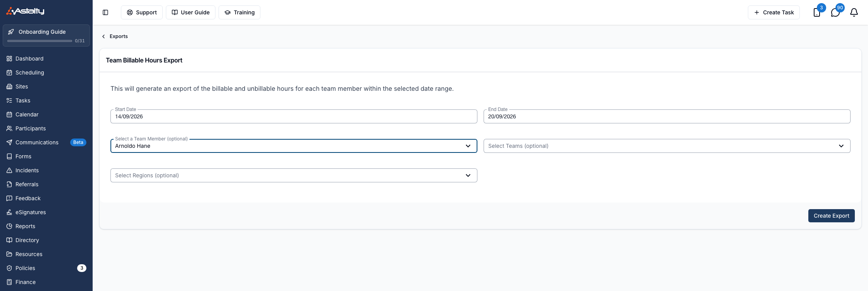The width and height of the screenshot is (868, 291).
Task: Open the chat messages icon with badge 90
Action: tap(835, 12)
